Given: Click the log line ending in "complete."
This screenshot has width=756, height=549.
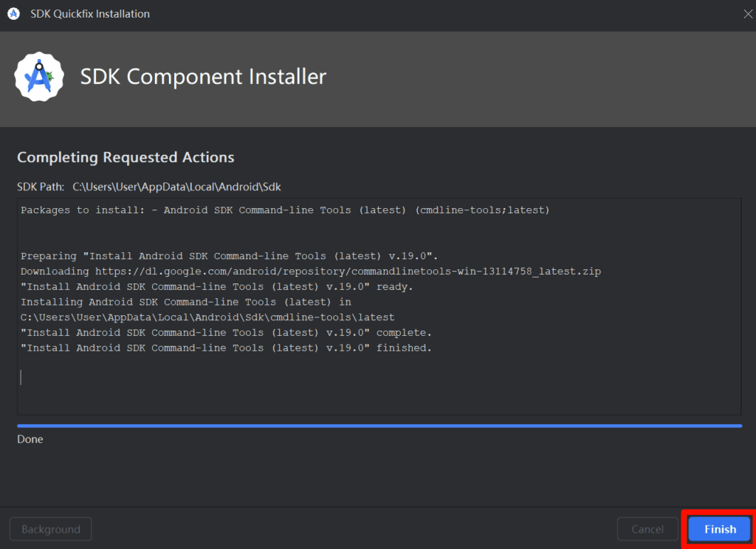Looking at the screenshot, I should click(226, 332).
